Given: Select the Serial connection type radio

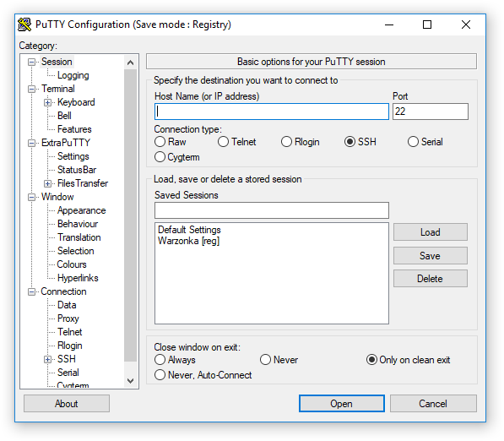Looking at the screenshot, I should (x=425, y=142).
